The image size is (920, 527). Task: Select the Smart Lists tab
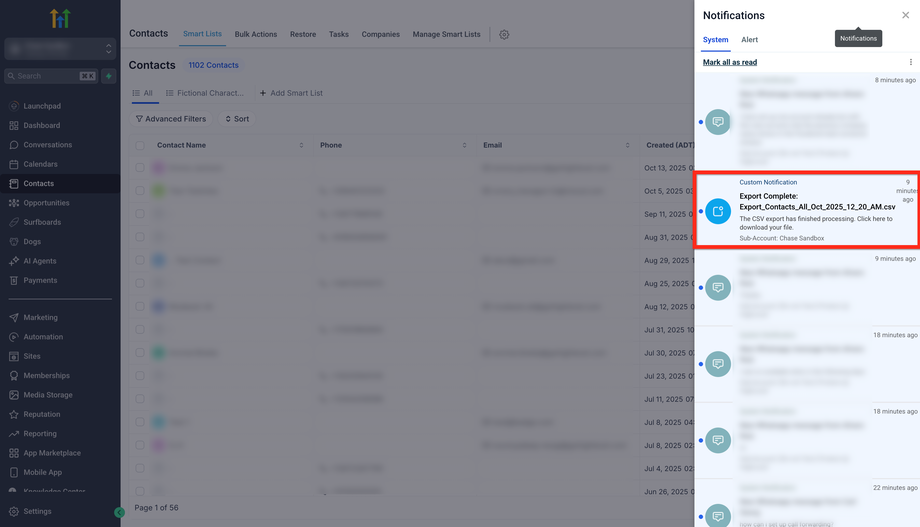[x=202, y=34]
